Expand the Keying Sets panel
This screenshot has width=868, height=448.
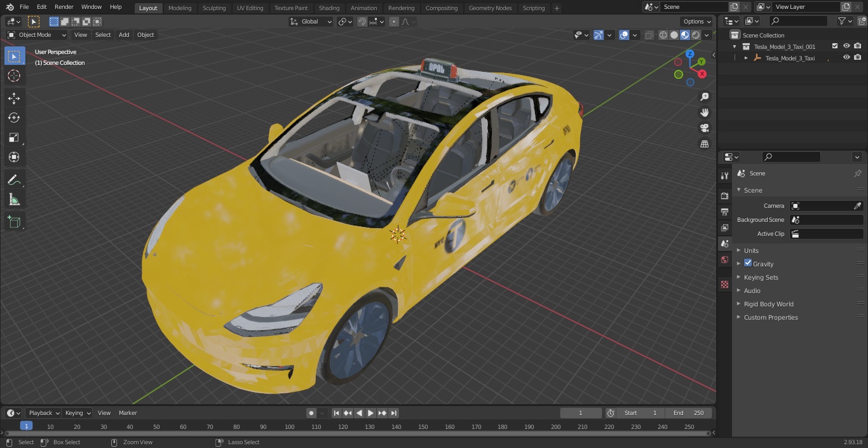[761, 277]
